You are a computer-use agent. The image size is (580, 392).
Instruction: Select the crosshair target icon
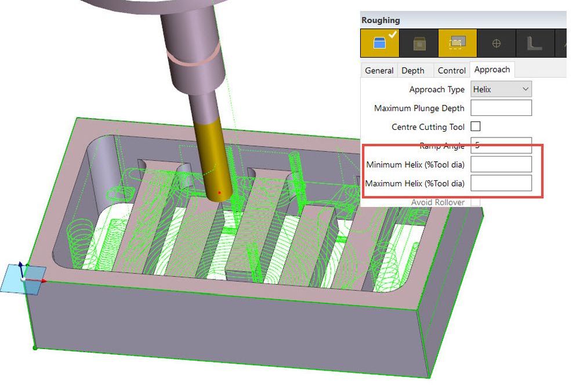click(496, 43)
